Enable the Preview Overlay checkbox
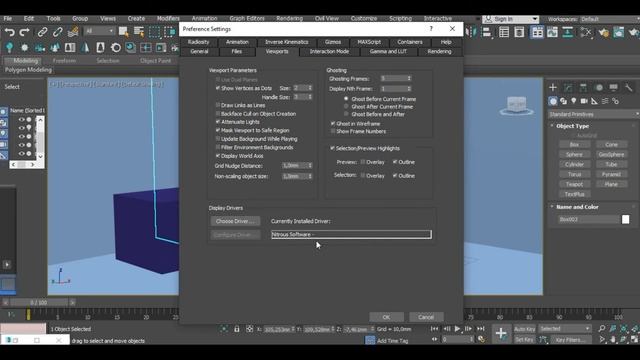 point(362,162)
